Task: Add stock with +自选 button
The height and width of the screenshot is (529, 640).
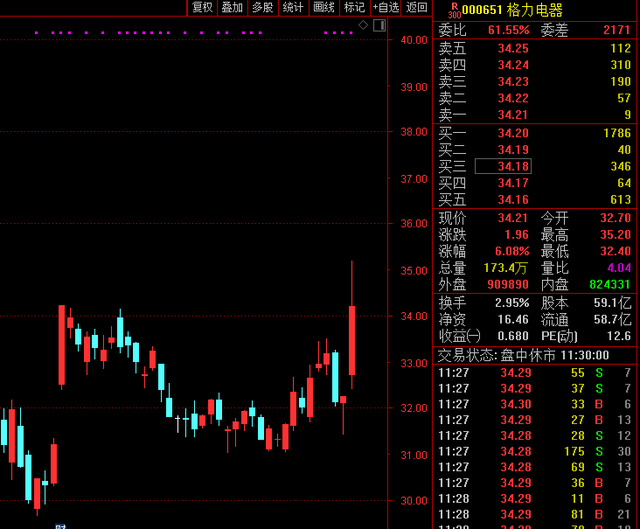Action: [386, 7]
